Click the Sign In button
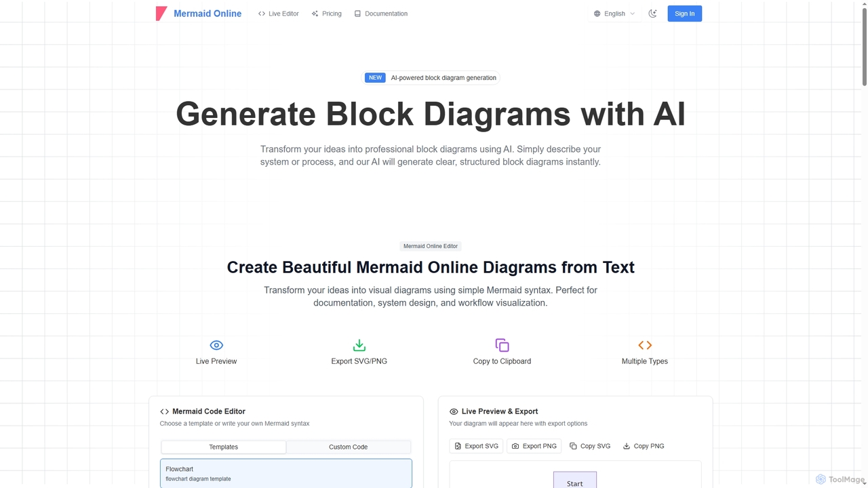The width and height of the screenshot is (868, 488). (x=684, y=14)
